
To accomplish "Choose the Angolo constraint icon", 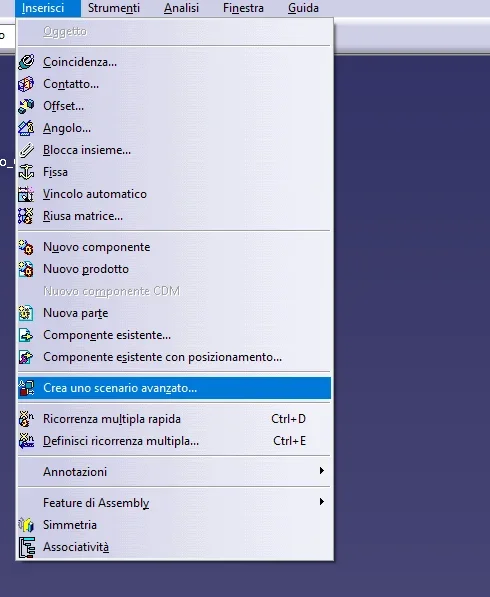I will click(x=26, y=128).
